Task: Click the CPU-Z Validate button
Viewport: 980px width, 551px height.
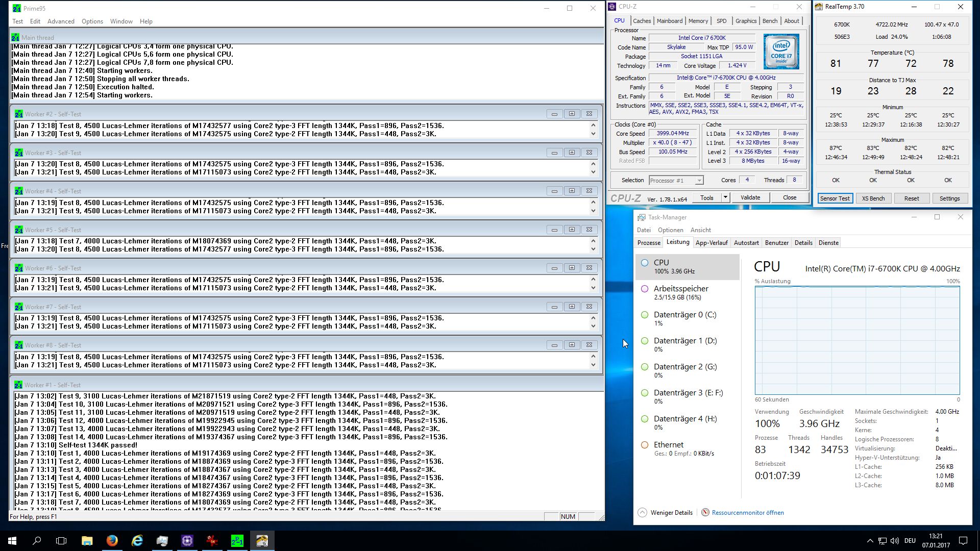Action: coord(750,197)
